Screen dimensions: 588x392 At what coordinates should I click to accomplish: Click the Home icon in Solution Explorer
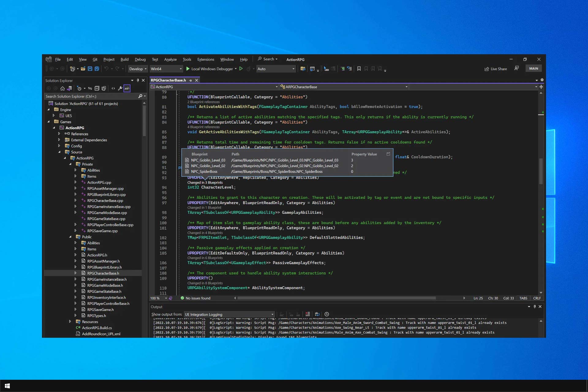coord(62,89)
